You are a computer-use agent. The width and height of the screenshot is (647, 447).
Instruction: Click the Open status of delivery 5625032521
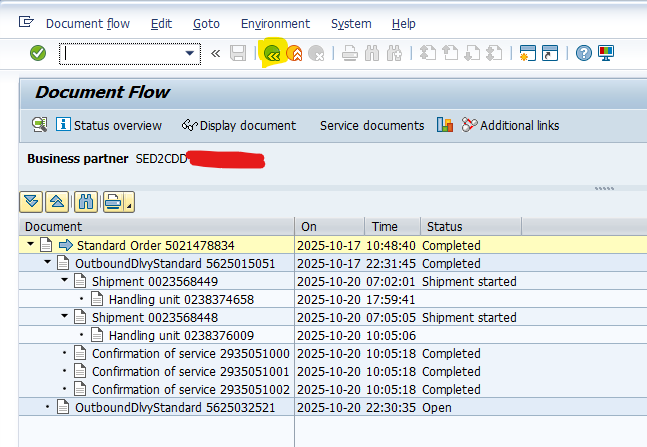[x=437, y=408]
